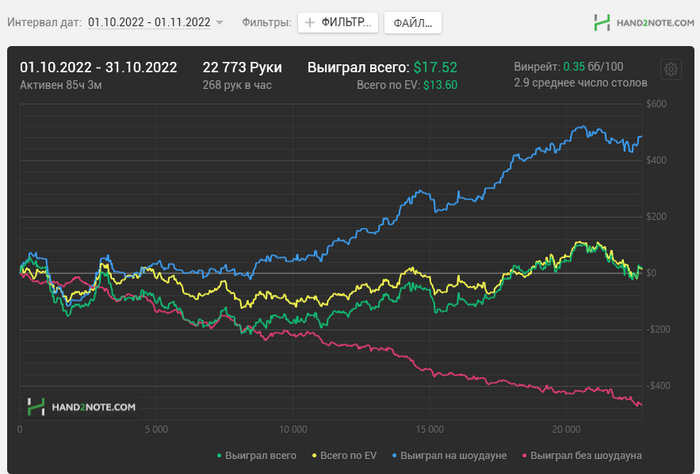Click the blue Выиграл на шоудауне legend dot
Image resolution: width=700 pixels, height=474 pixels.
[394, 456]
